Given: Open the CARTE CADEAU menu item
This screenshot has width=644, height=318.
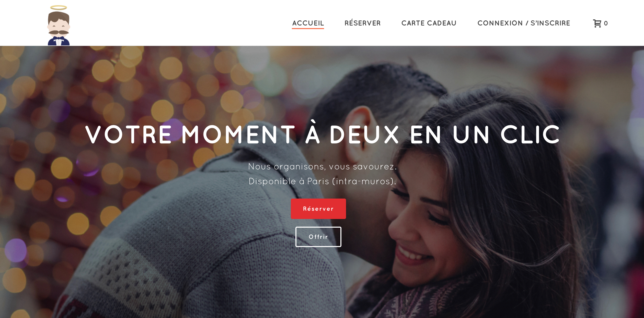Looking at the screenshot, I should (x=429, y=23).
